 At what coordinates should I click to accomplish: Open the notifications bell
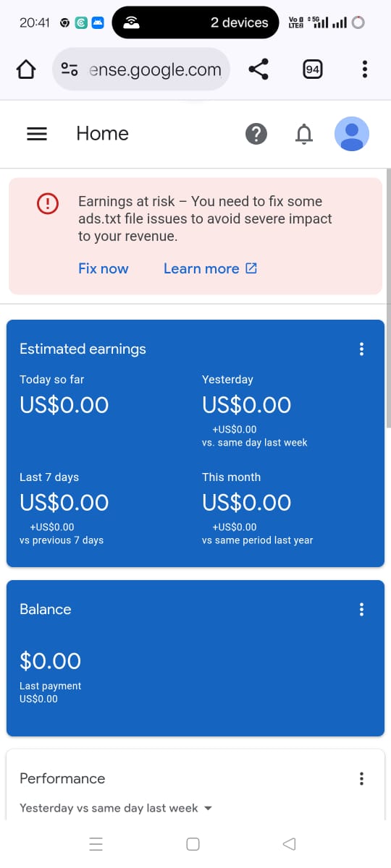(305, 134)
